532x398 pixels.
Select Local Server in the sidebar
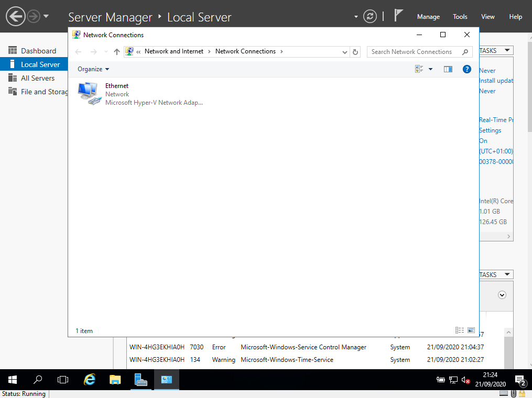coord(34,64)
